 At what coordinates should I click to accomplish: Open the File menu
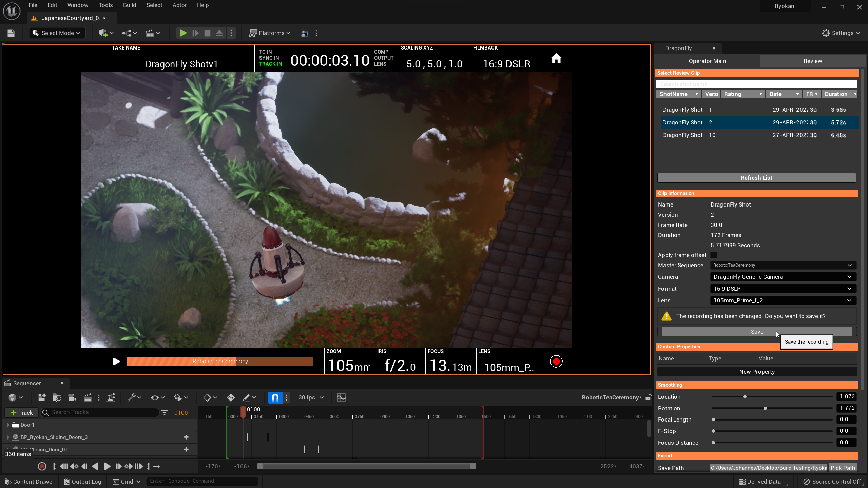click(x=33, y=5)
